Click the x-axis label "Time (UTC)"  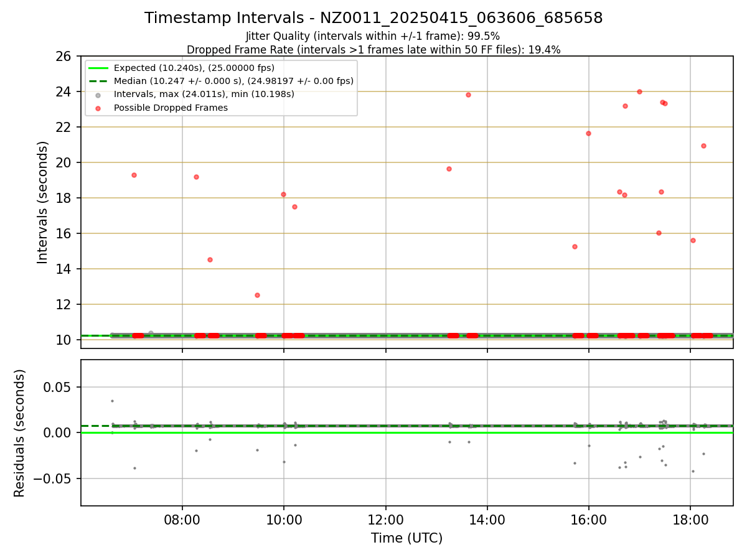coord(406,538)
